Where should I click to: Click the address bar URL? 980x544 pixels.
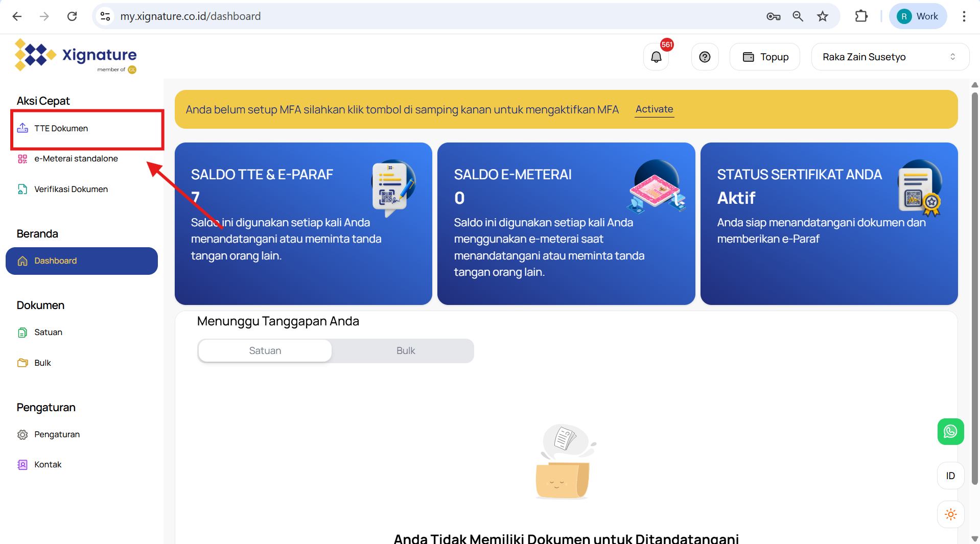[190, 16]
